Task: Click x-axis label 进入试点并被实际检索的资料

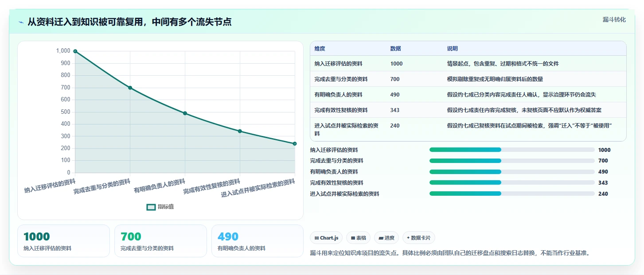Action: 258,188
